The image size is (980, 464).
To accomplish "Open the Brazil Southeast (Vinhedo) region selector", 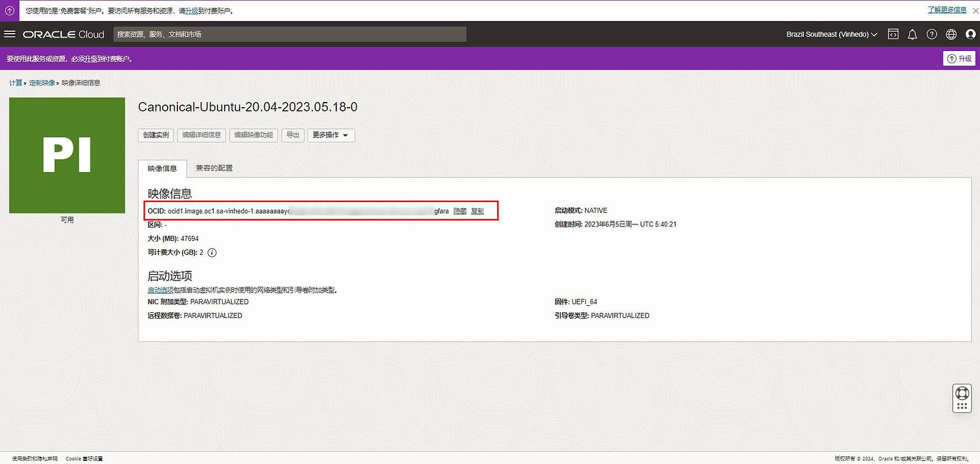I will [831, 34].
